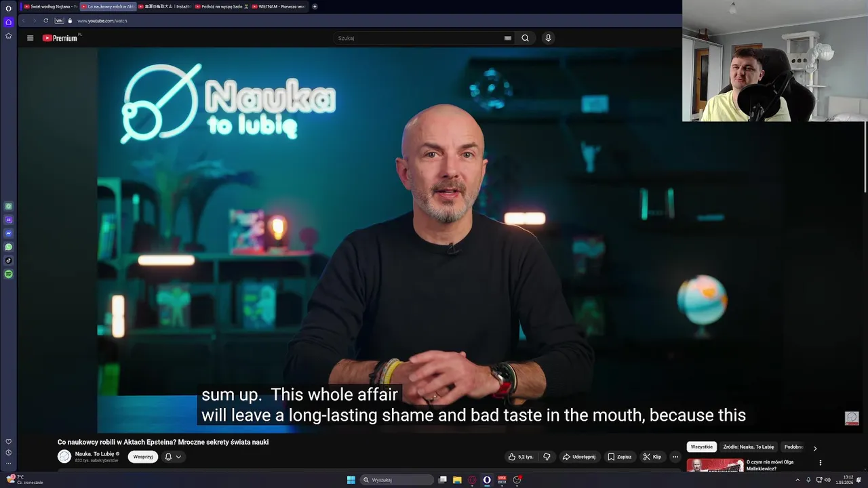Screen dimensions: 868x488
Task: Reload the current page
Action: coord(46,20)
